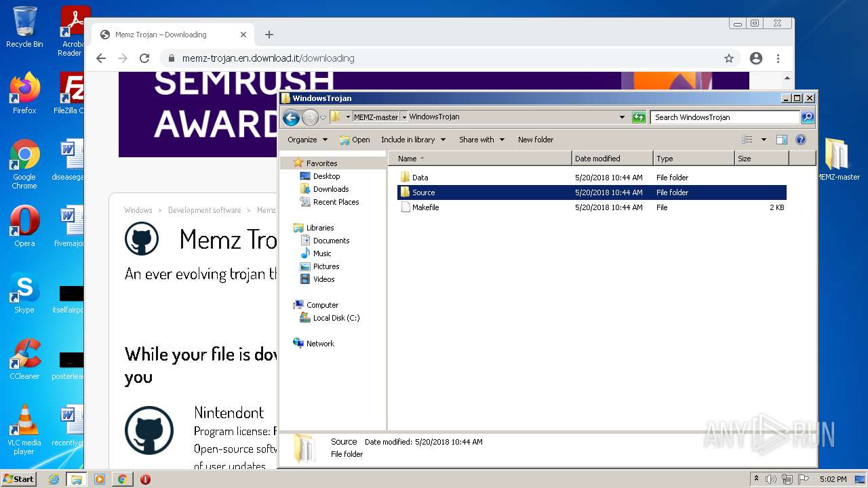The image size is (868, 488).
Task: Toggle the preview pane icon
Action: (x=781, y=140)
